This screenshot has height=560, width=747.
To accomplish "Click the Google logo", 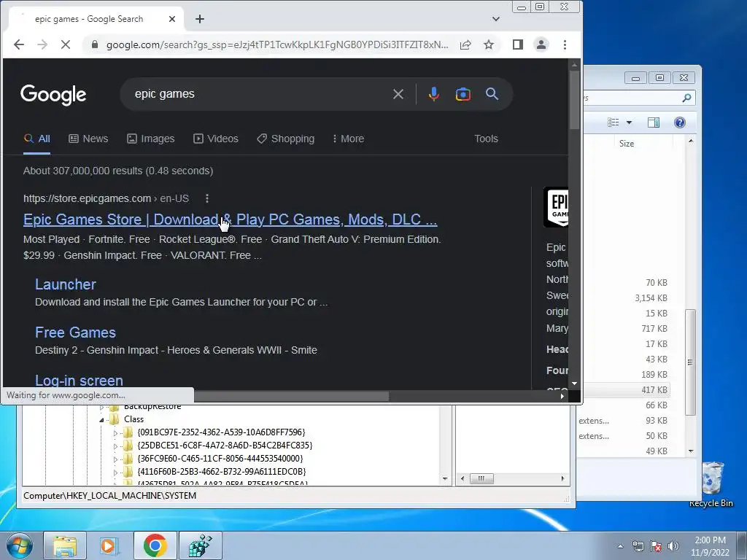I will [53, 95].
